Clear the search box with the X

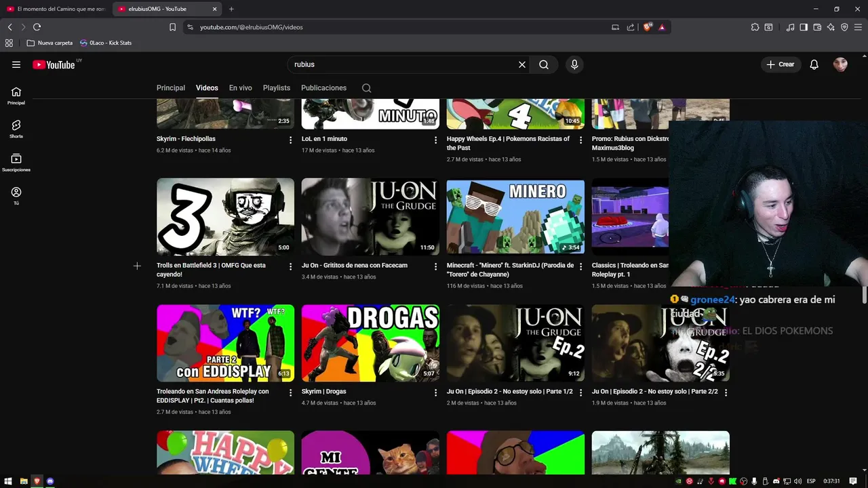pos(522,64)
